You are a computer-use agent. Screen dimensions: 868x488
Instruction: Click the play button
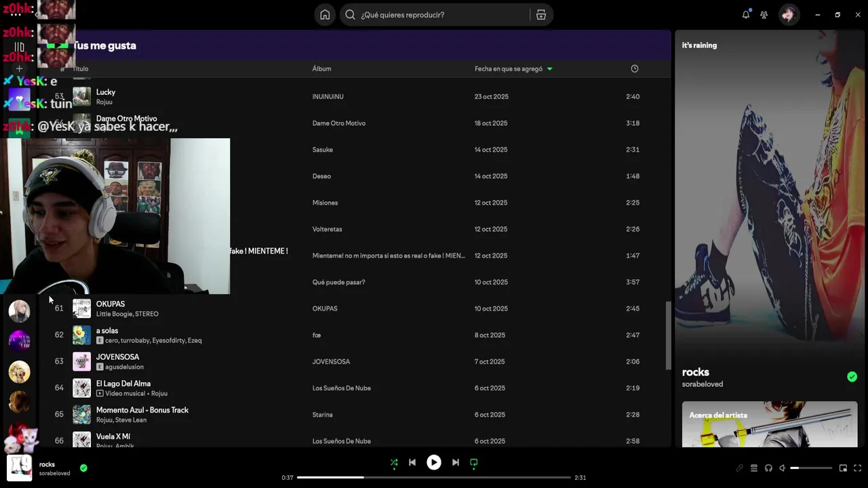point(434,463)
